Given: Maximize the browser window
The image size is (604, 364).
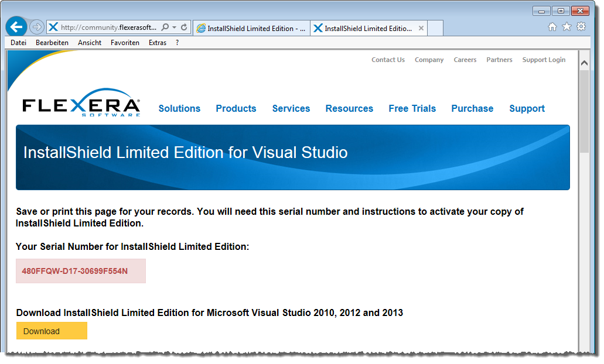Looking at the screenshot, I should point(561,11).
